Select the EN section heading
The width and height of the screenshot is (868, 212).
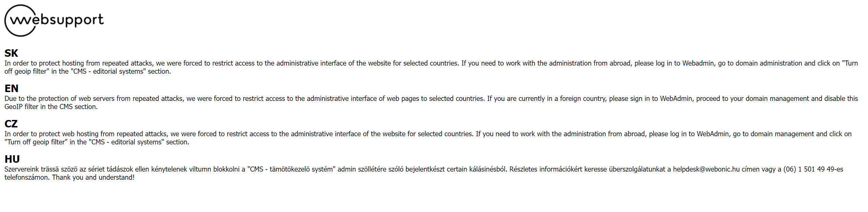click(12, 88)
